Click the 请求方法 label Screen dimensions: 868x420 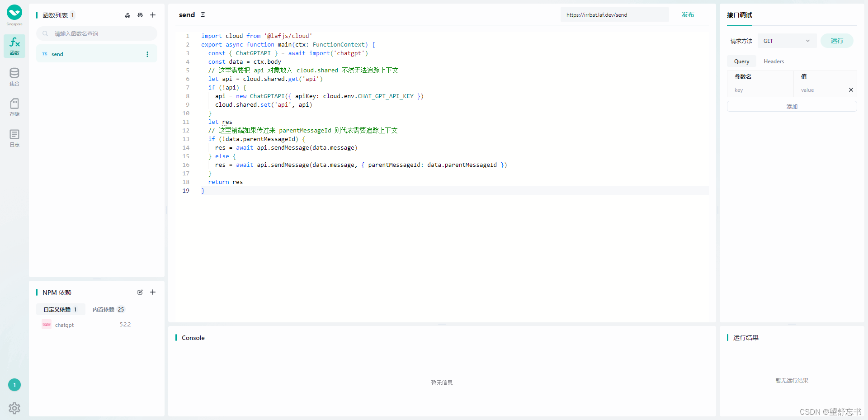[741, 41]
